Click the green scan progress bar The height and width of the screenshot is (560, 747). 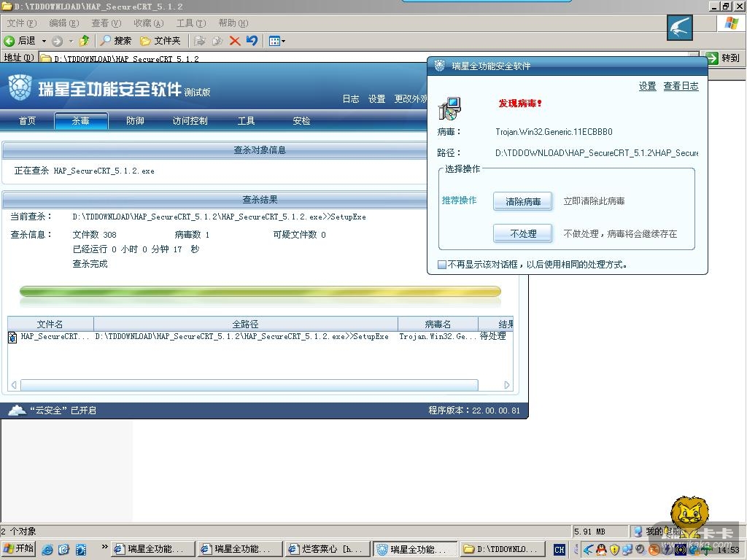coord(260,292)
